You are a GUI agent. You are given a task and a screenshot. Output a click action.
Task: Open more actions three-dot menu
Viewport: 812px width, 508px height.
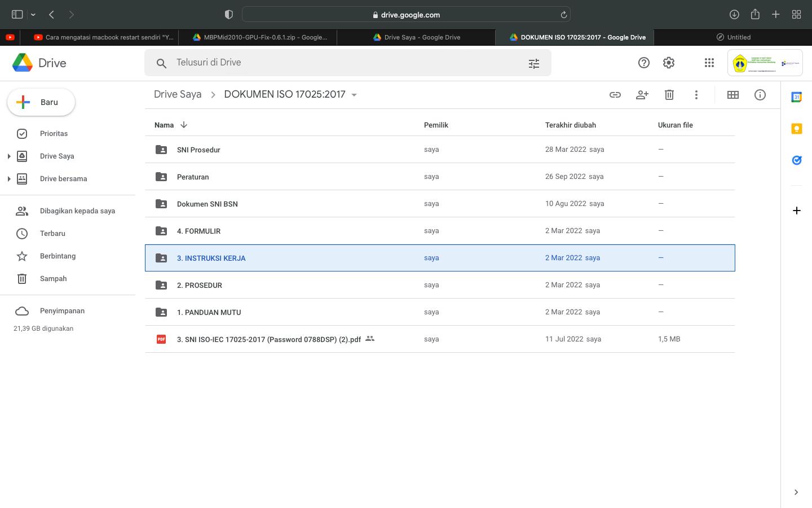click(696, 95)
